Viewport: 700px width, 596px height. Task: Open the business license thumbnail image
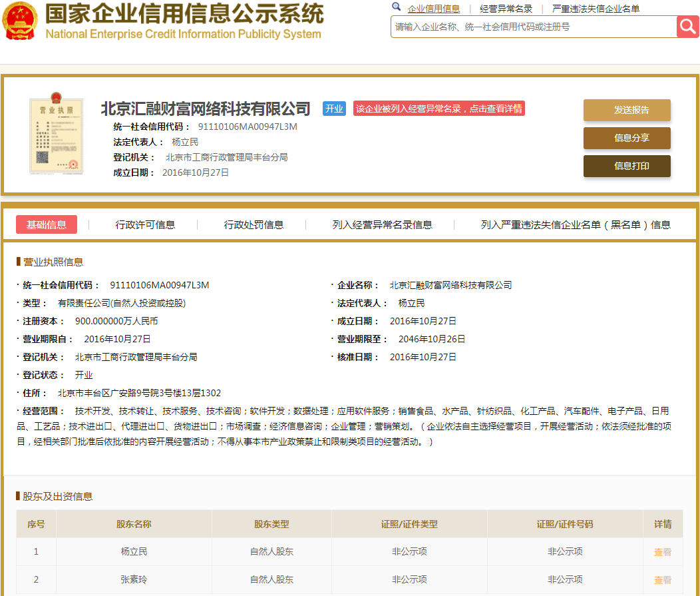[56, 136]
